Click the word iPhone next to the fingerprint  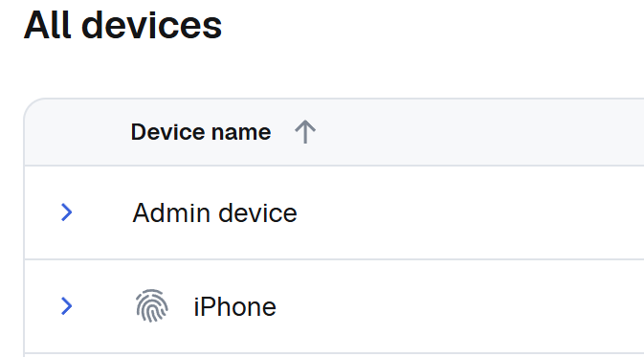pyautogui.click(x=234, y=307)
